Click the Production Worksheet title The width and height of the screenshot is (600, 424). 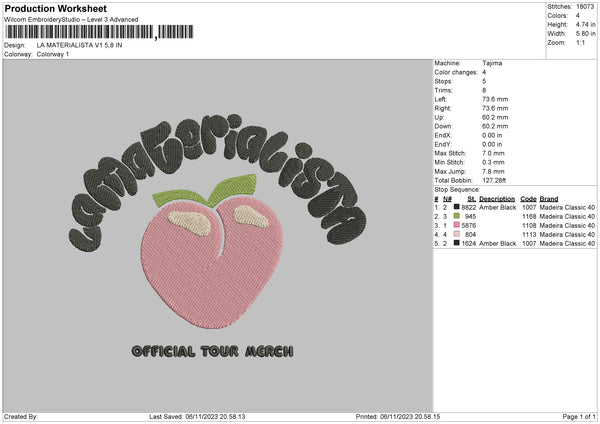(55, 8)
